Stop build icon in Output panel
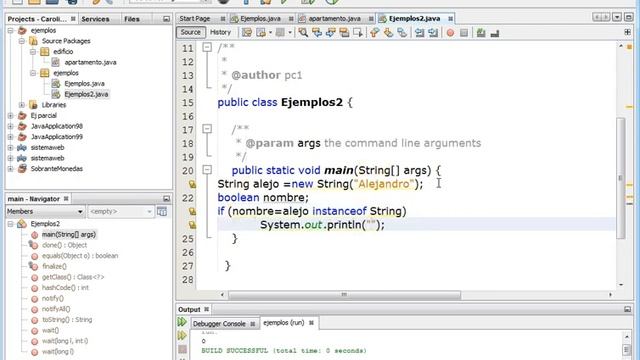640x360 pixels. pos(182,349)
